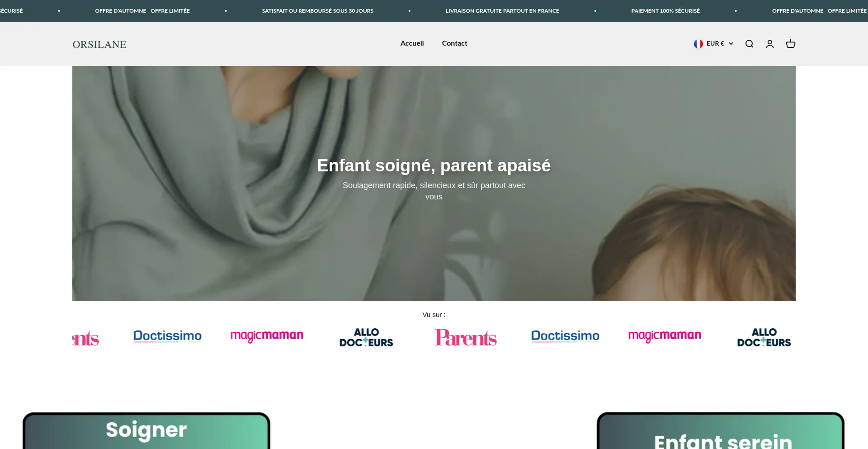Expand the EUR € currency selector

[x=713, y=44]
